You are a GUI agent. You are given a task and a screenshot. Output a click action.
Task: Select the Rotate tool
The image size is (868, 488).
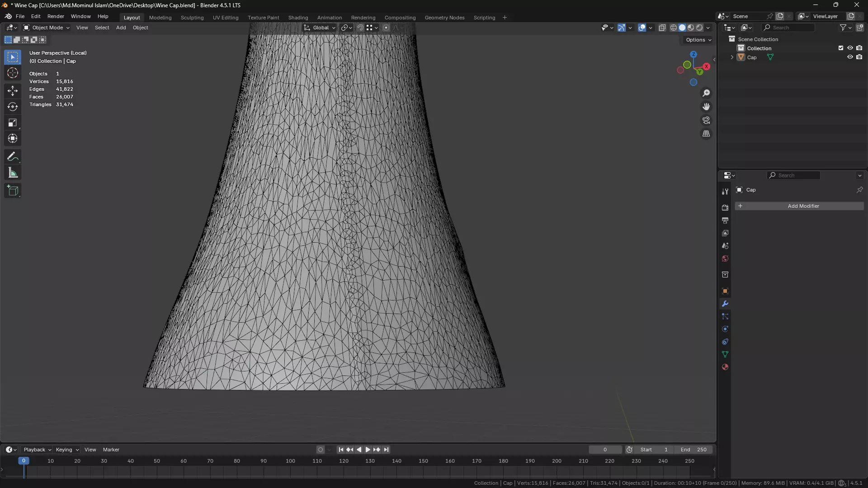pyautogui.click(x=13, y=107)
